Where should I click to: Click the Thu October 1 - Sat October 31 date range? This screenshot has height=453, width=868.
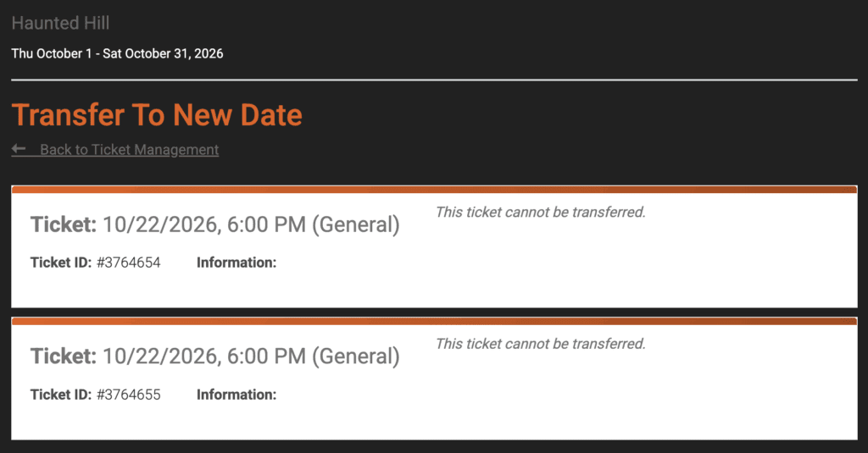(x=117, y=53)
